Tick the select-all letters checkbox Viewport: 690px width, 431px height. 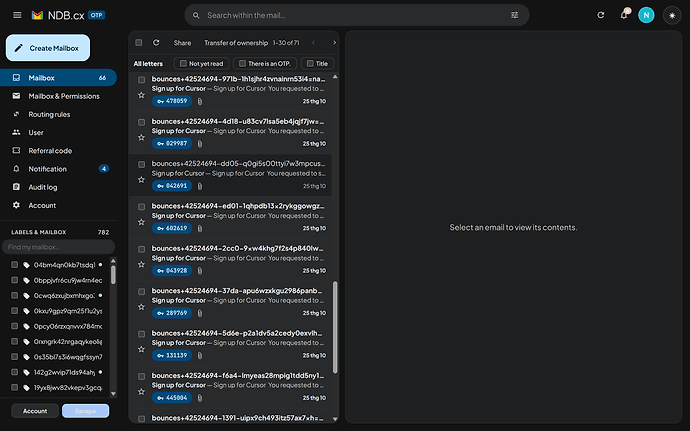(x=139, y=43)
